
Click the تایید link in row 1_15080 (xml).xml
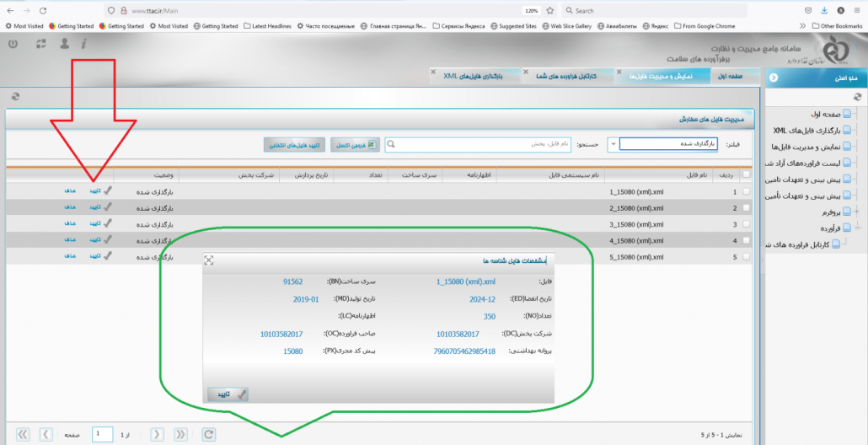pyautogui.click(x=96, y=191)
